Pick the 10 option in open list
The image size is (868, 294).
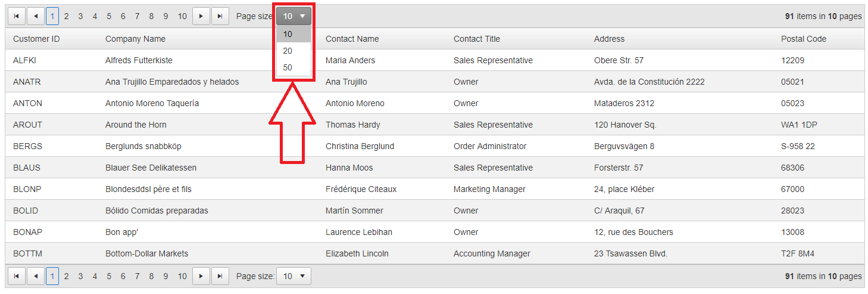[x=288, y=34]
